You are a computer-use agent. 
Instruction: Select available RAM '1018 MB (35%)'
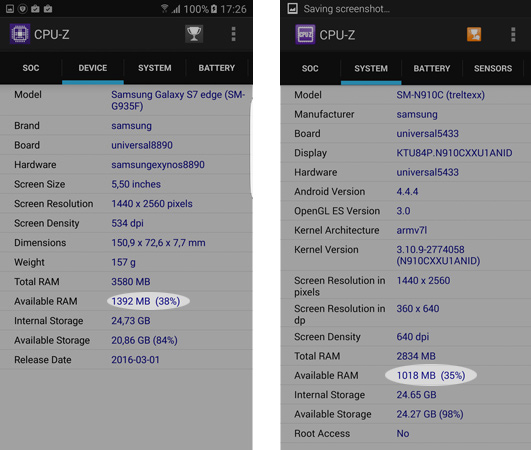[431, 375]
